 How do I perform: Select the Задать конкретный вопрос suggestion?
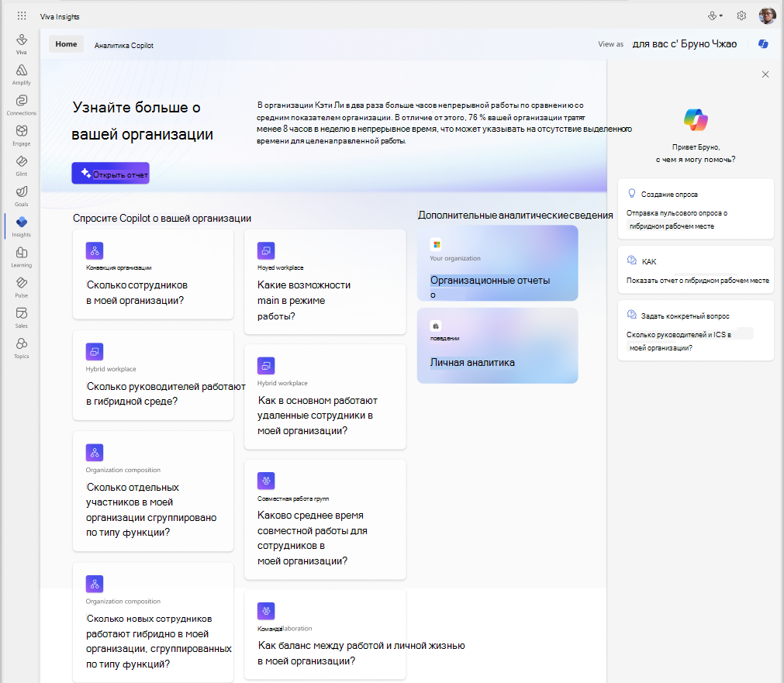click(x=696, y=330)
